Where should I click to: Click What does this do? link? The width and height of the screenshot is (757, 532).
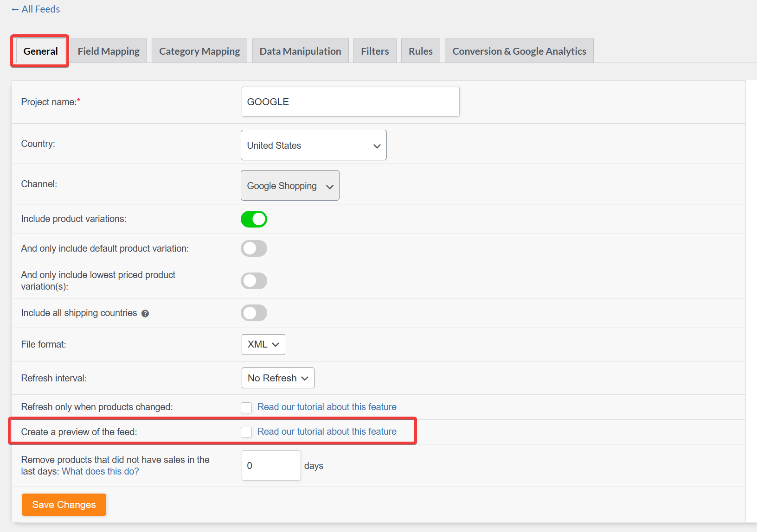(100, 471)
